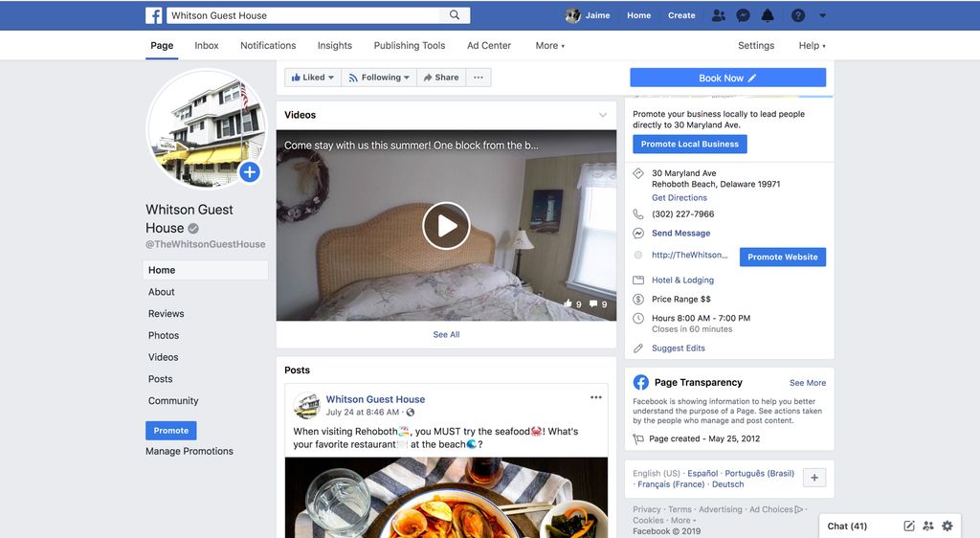This screenshot has height=538, width=980.
Task: Click the Facebook logo icon
Action: point(154,15)
